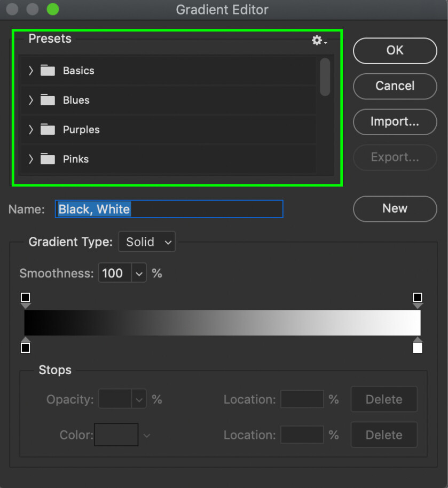Select the right opacity stop above the gradient
The width and height of the screenshot is (448, 488).
(418, 298)
